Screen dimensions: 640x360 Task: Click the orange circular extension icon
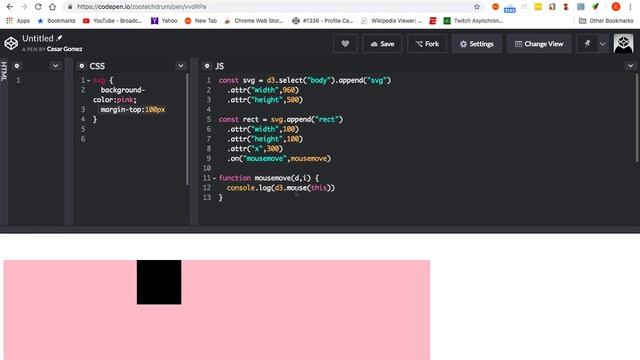tap(495, 7)
